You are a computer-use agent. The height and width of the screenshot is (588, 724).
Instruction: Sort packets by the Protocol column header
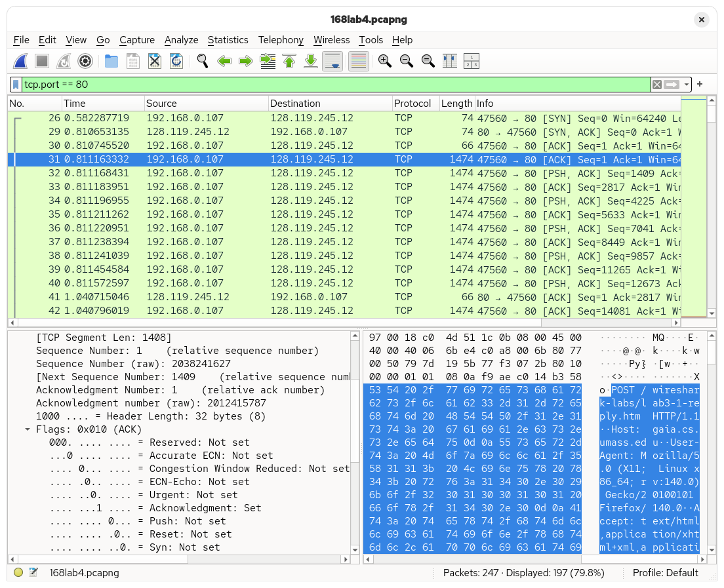coord(412,104)
